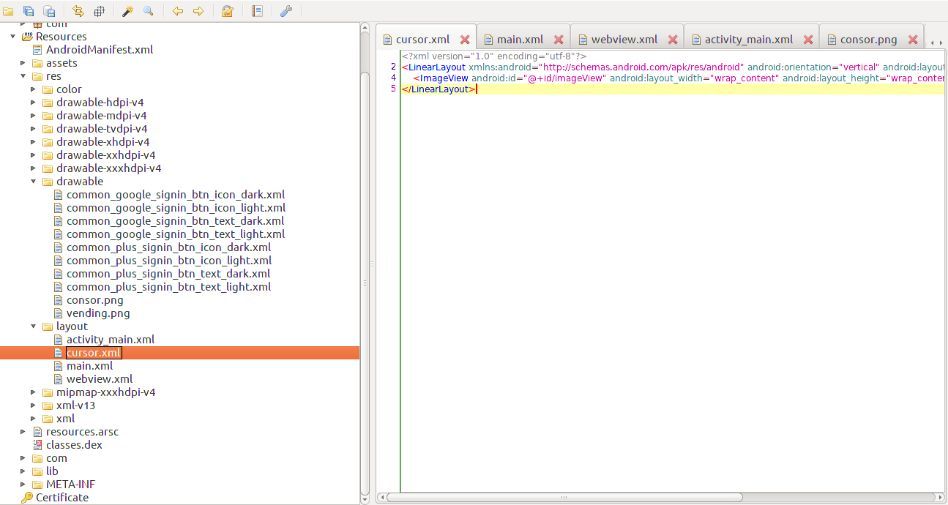This screenshot has width=948, height=505.
Task: Expand the drawable-mdpi-v4 folder
Action: (x=33, y=116)
